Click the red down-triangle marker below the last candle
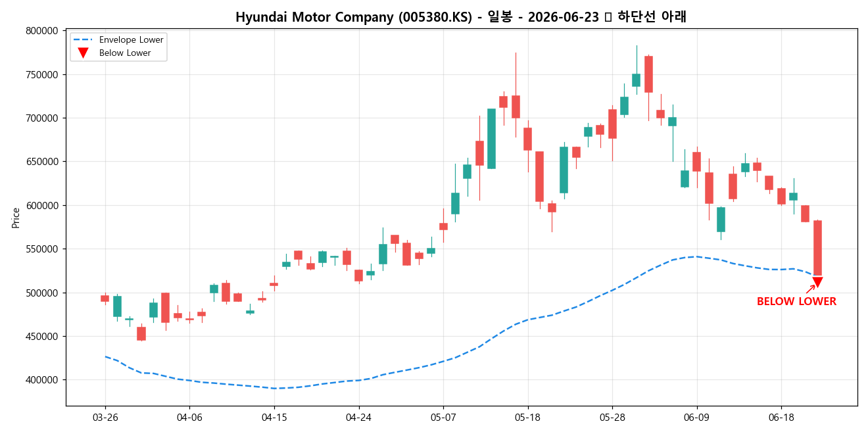The height and width of the screenshot is (434, 868). [x=817, y=282]
